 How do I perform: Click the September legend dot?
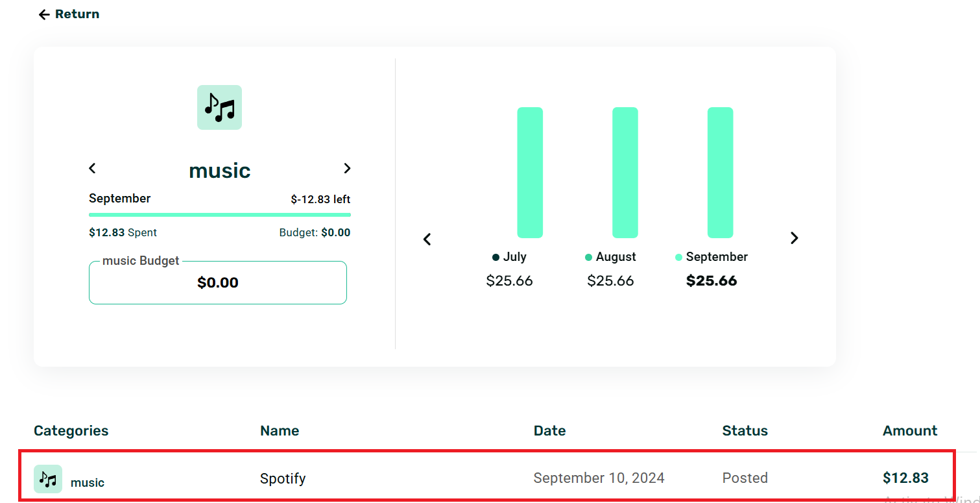678,258
